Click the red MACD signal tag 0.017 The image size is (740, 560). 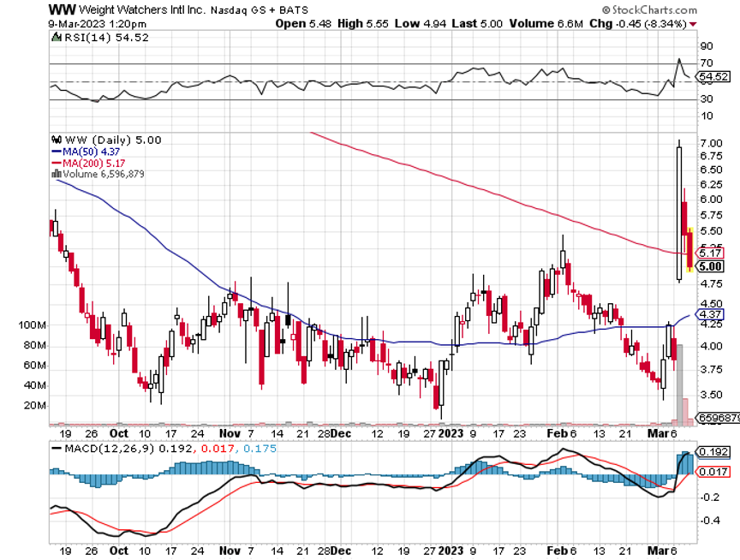713,471
